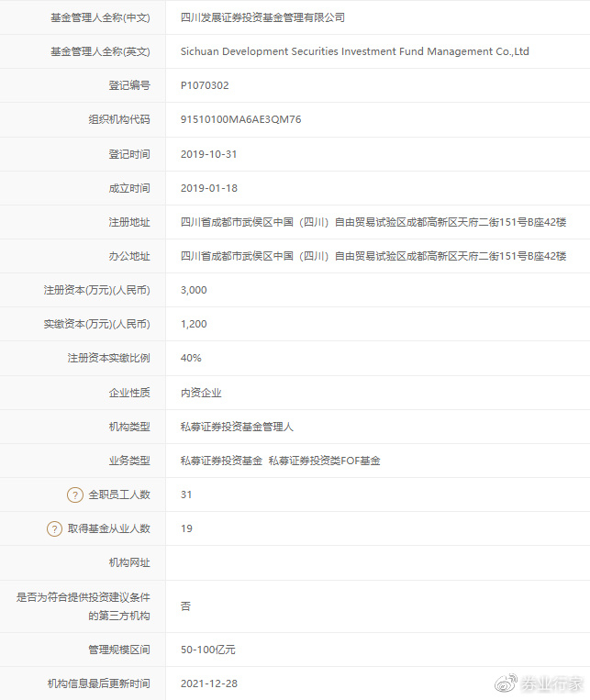590x700 pixels.
Task: Click registration number P1070302
Action: pos(205,85)
